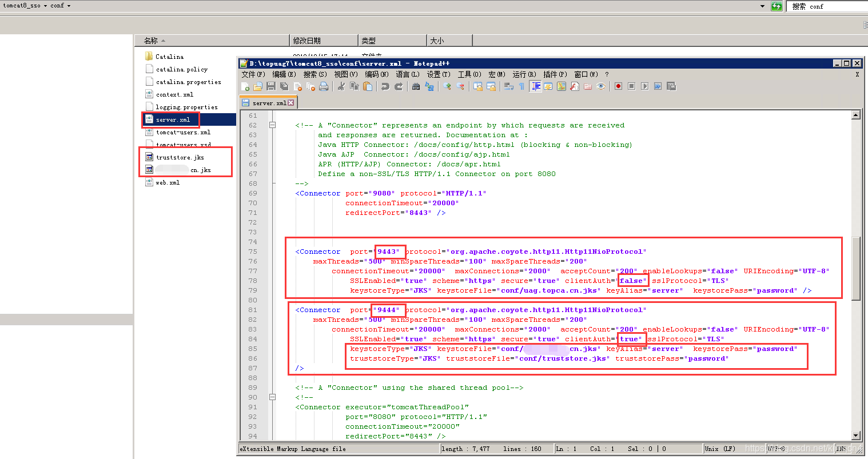Open the 编辑(E) menu
The image size is (868, 459).
(x=284, y=74)
